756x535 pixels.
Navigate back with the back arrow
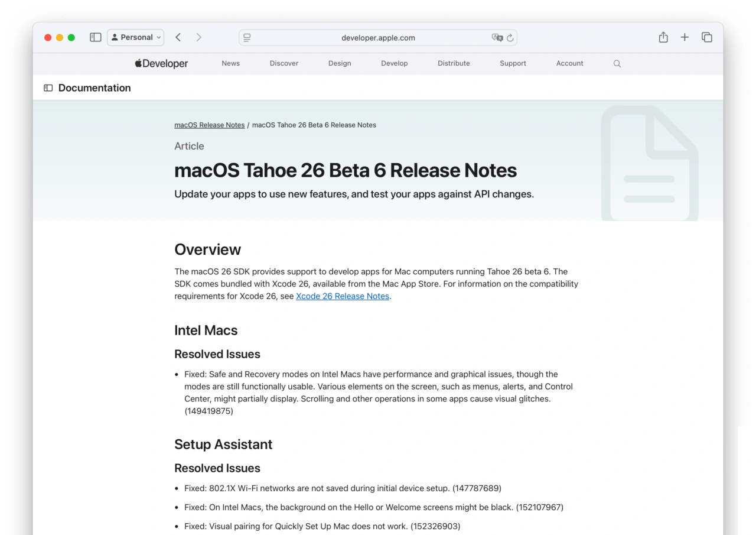[x=178, y=37]
